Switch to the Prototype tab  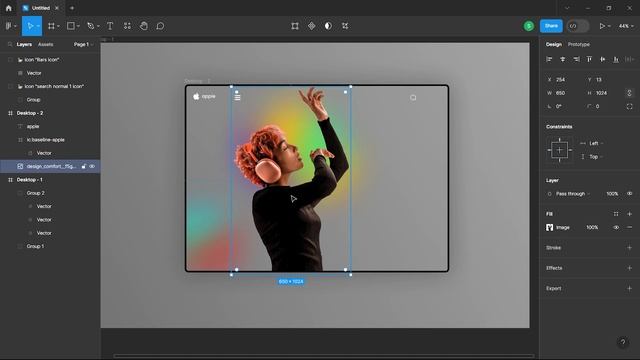pos(578,44)
